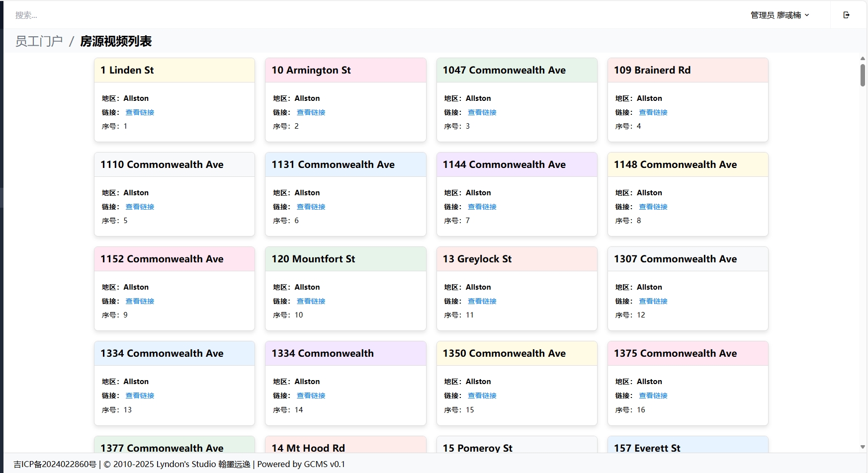Click the 1152 Commonwealth Ave card title
The height and width of the screenshot is (473, 868).
[x=162, y=259]
